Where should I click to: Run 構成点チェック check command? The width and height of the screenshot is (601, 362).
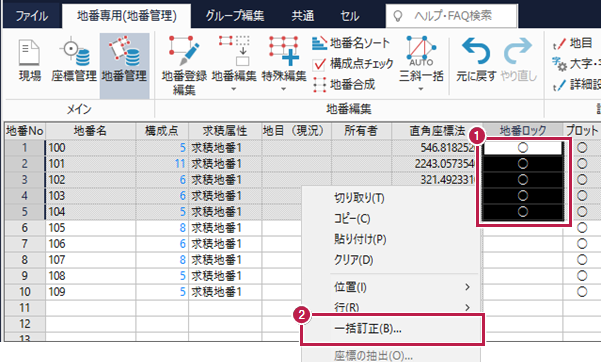(x=353, y=64)
